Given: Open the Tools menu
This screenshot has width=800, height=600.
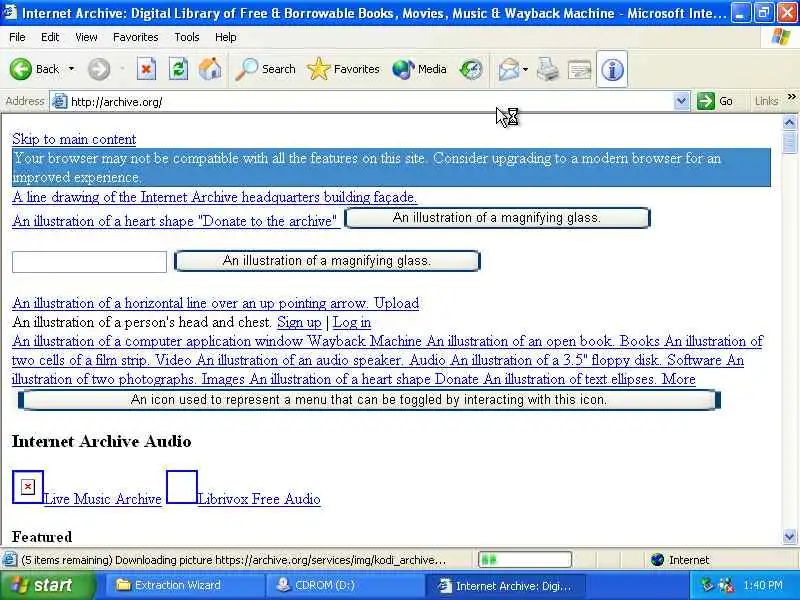Looking at the screenshot, I should [187, 37].
